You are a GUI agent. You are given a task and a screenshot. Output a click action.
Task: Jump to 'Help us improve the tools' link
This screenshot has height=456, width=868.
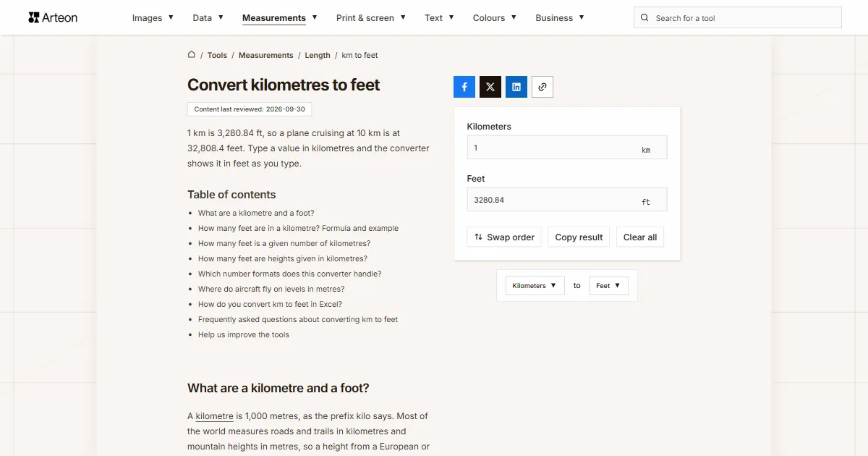[244, 335]
